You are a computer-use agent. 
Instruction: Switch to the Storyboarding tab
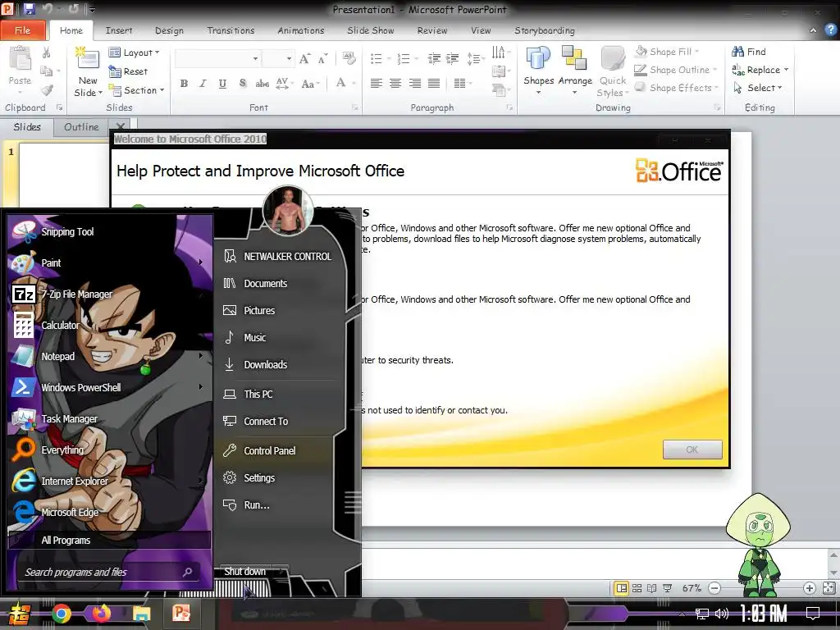tap(545, 30)
